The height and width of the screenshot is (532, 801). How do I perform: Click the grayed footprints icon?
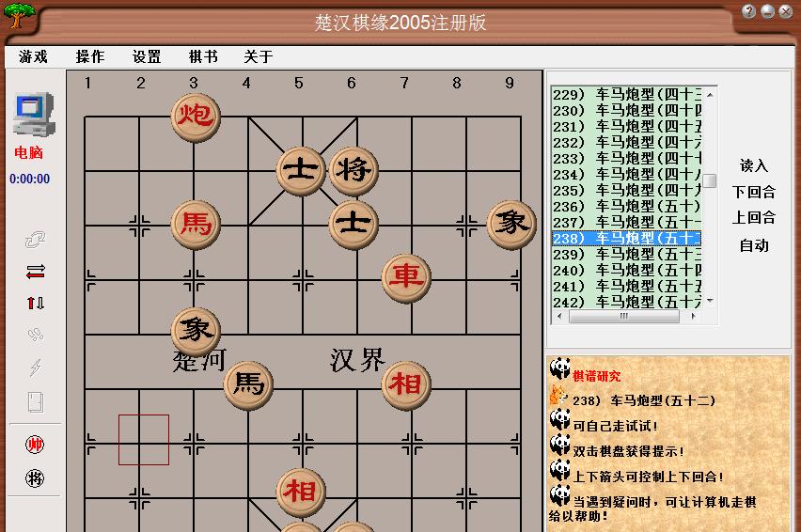click(35, 335)
